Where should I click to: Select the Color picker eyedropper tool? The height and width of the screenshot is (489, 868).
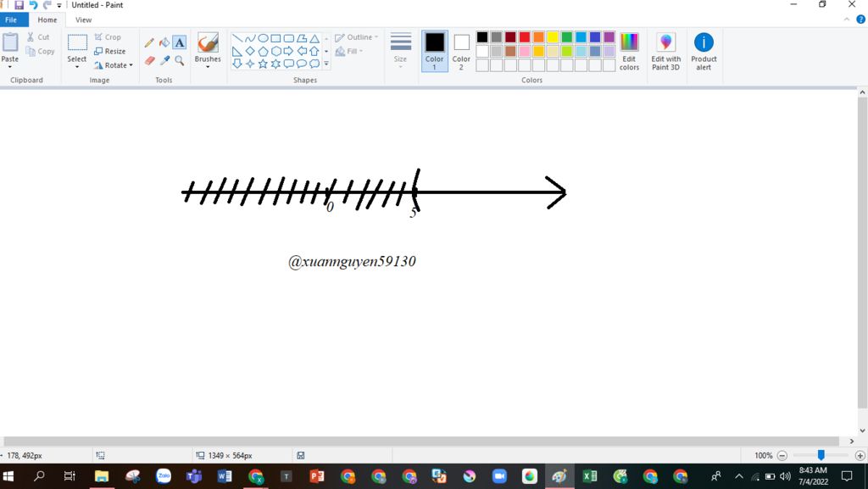(x=164, y=60)
